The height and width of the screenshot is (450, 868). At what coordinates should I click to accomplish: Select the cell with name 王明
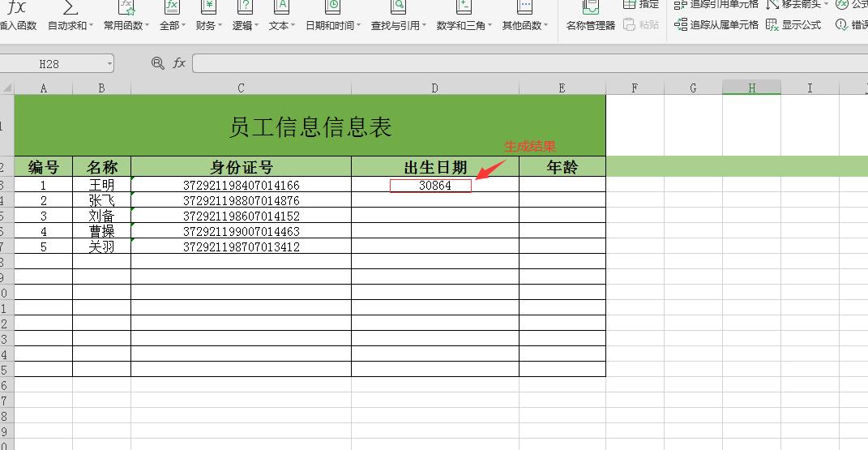pos(102,185)
